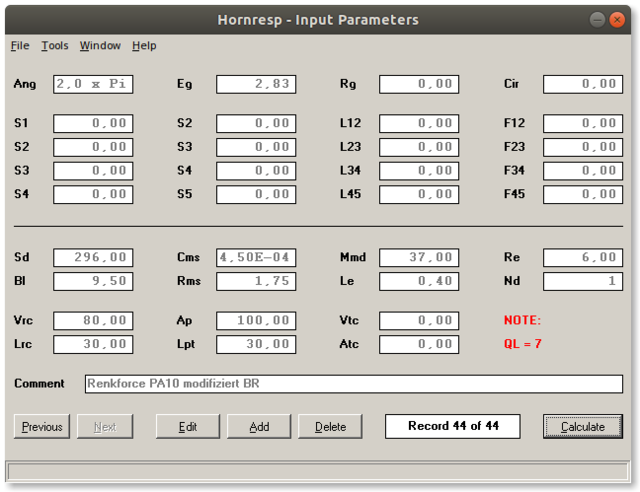Click the Delete record button
This screenshot has width=640, height=492.
pos(330,427)
